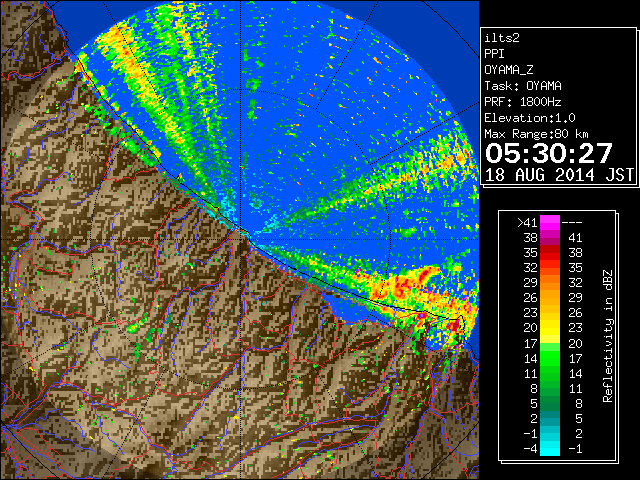
Task: Select the 'ilts2' label in info box
Action: point(502,38)
